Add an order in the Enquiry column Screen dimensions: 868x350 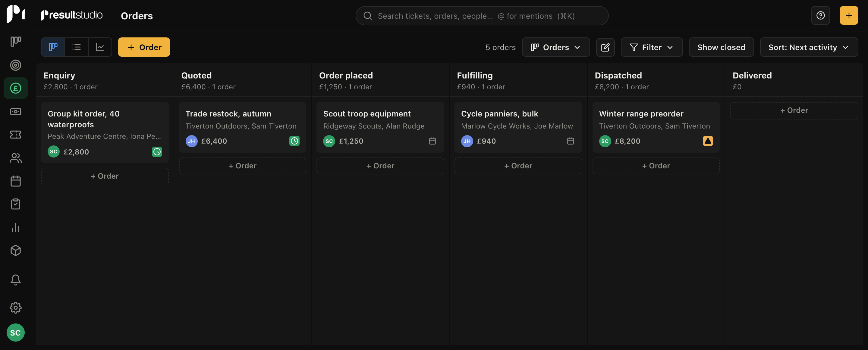(105, 176)
